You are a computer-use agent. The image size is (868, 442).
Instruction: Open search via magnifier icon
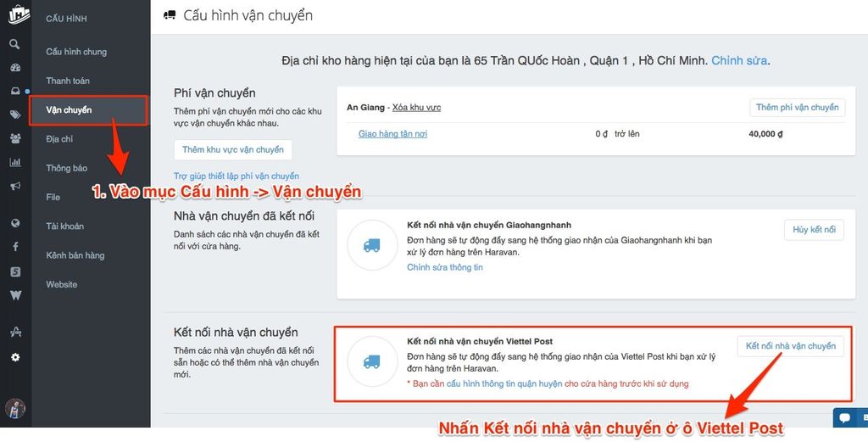pyautogui.click(x=15, y=44)
